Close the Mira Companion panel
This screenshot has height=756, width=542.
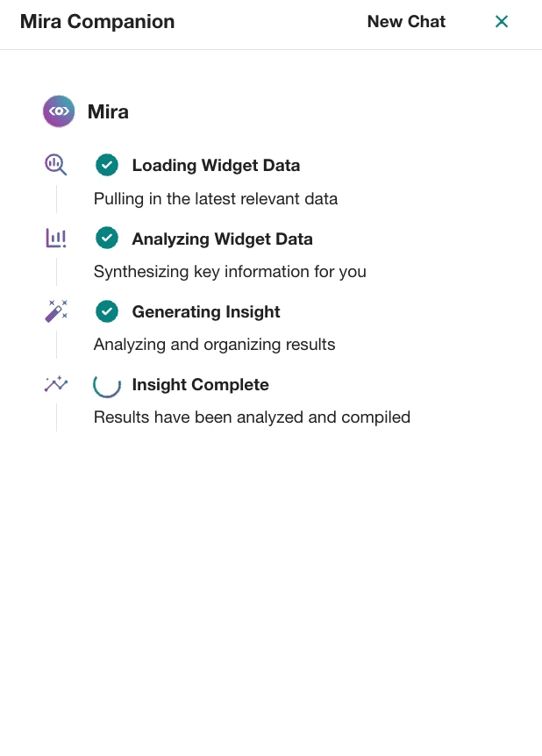click(502, 22)
